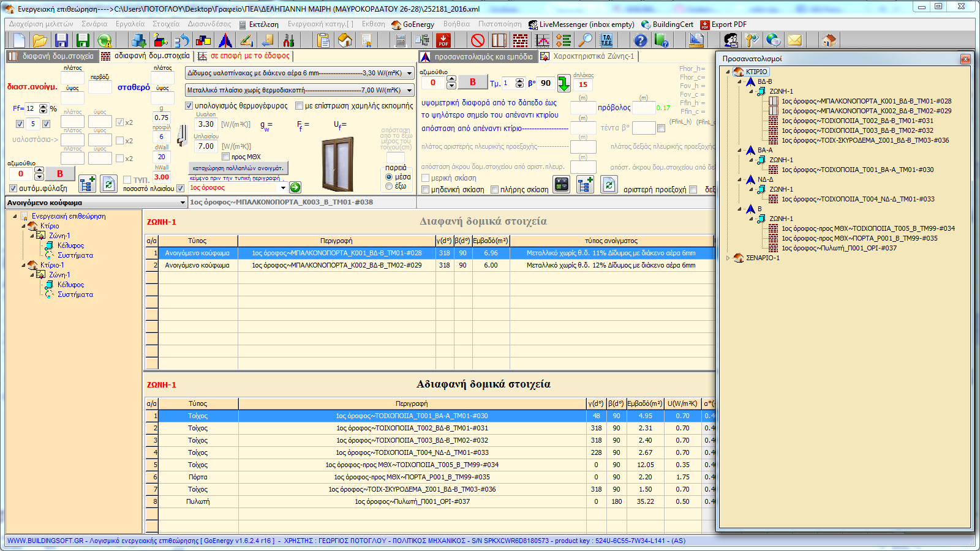Screen dimensions: 980x551
Task: Click the καταχώρηση πολλαπλών ανοιγμάτ. button
Action: [238, 168]
